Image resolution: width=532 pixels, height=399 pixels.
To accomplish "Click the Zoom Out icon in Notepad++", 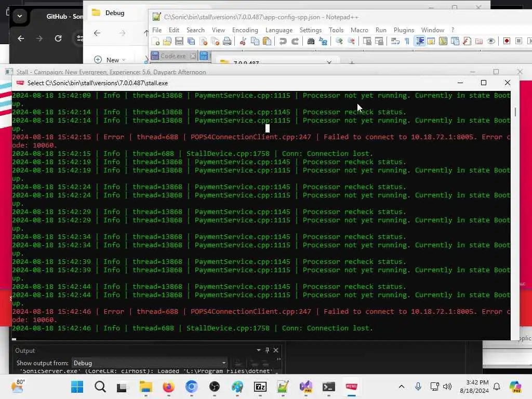I will [351, 42].
